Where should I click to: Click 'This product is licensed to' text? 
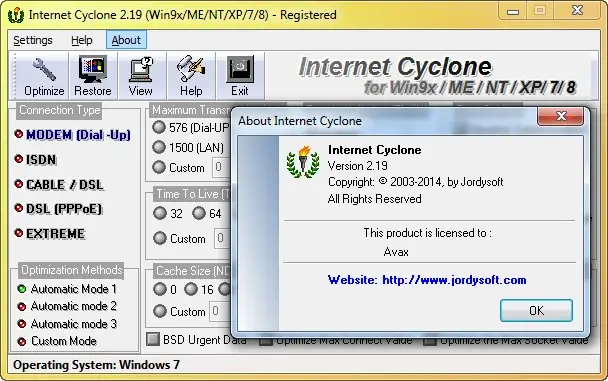point(427,233)
